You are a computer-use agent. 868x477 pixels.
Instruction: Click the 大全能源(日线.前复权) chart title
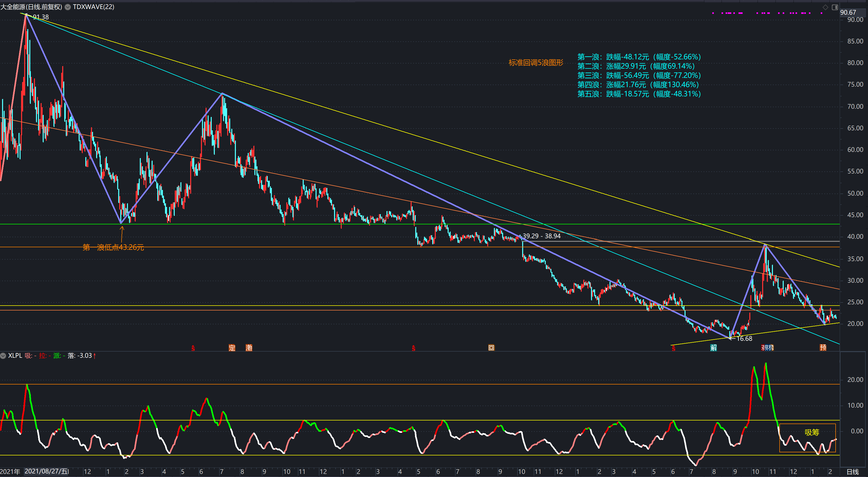click(x=31, y=7)
